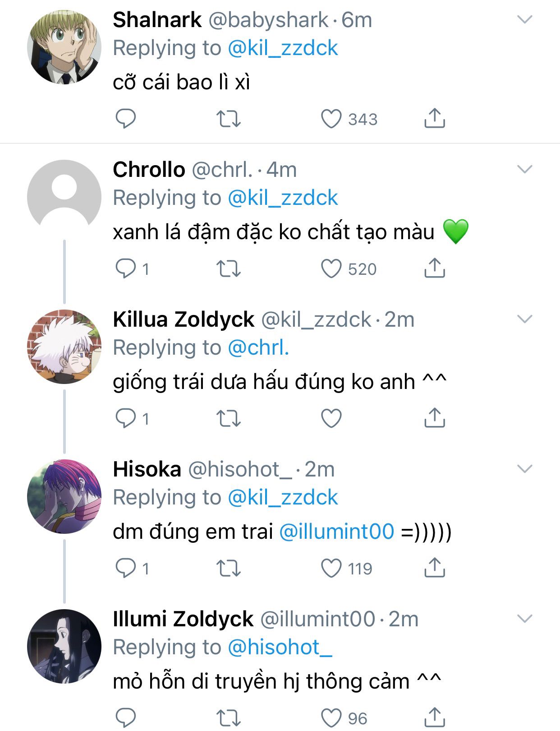The image size is (560, 731).
Task: Like Illumi Zoldyck's tweet with 96 likes
Action: pos(331,717)
